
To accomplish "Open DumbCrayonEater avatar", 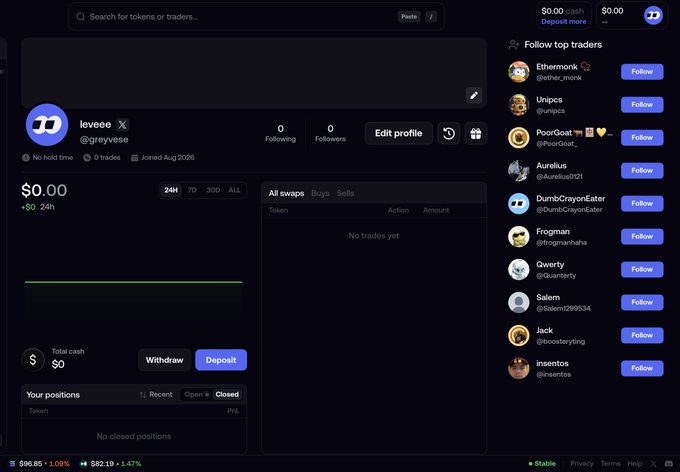I will (519, 203).
